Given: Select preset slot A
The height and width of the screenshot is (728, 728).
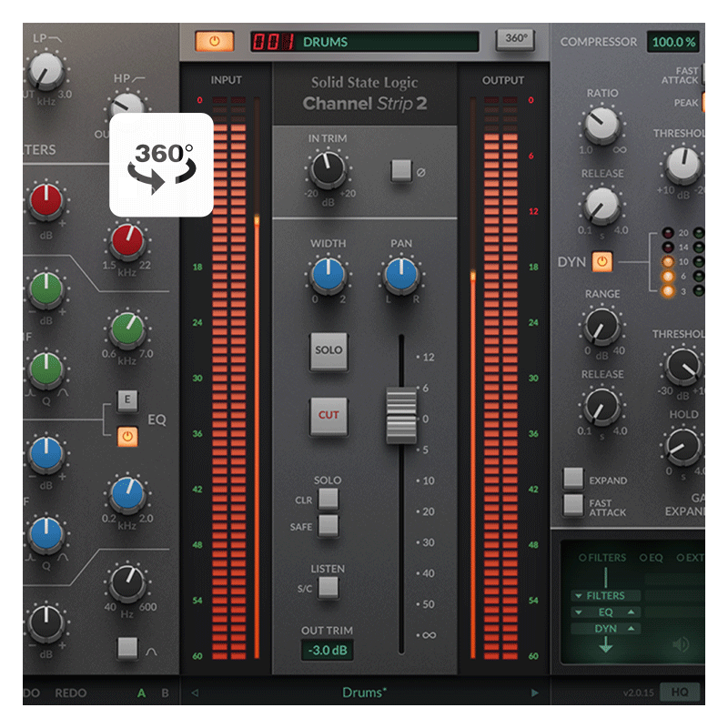Looking at the screenshot, I should (141, 693).
